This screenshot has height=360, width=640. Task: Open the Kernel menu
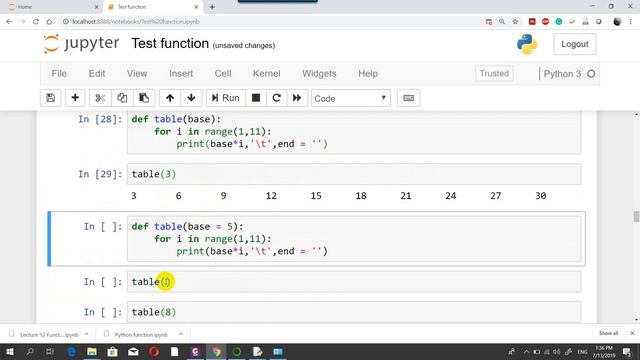point(267,73)
